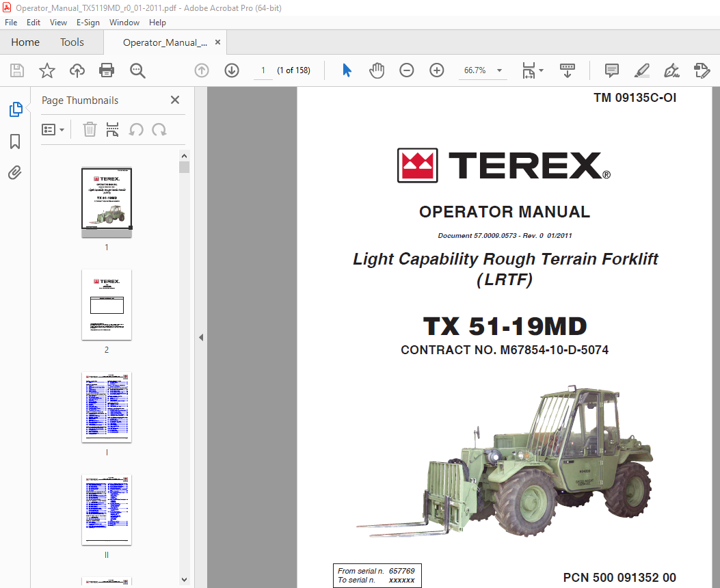720x588 pixels.
Task: Click 'From serial n. 657769' box
Action: (x=377, y=576)
